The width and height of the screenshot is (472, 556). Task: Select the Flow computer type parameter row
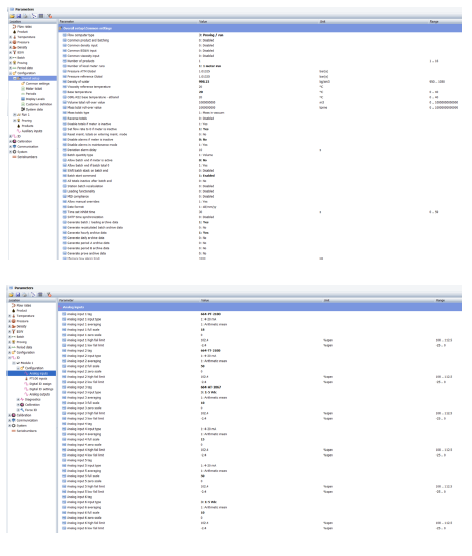click(260, 35)
